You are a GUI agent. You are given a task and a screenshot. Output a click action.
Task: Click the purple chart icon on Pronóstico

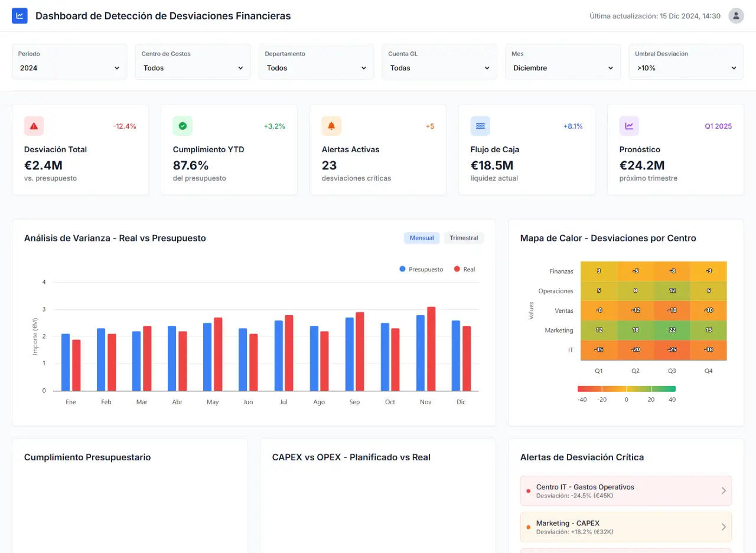pyautogui.click(x=629, y=126)
